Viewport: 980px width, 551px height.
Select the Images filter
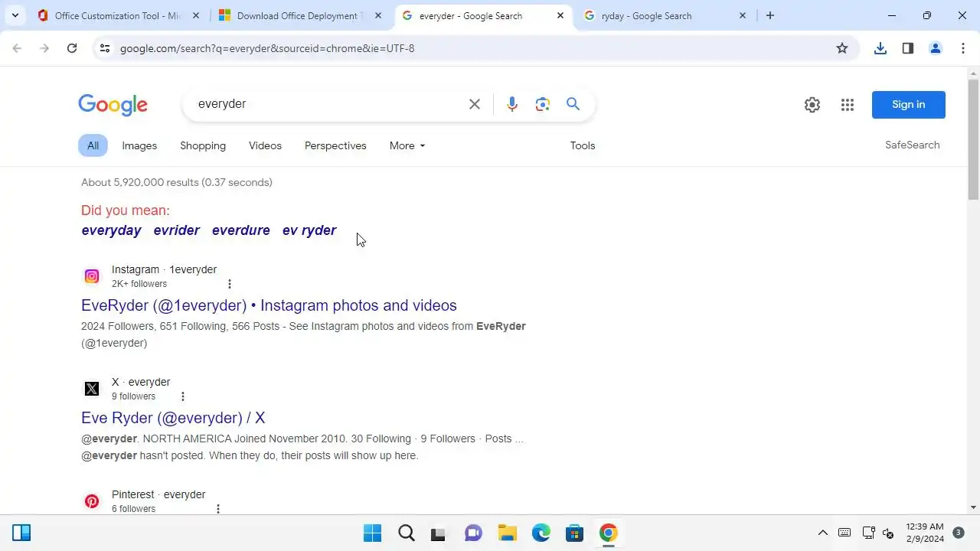click(139, 145)
